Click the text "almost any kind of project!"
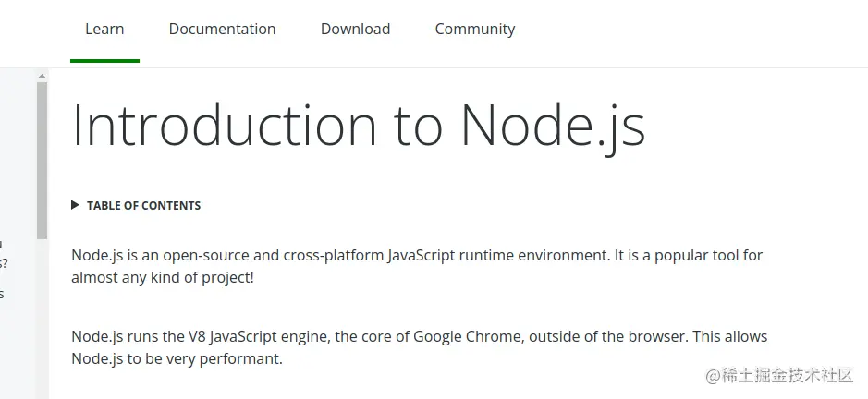The width and height of the screenshot is (868, 399). click(162, 277)
